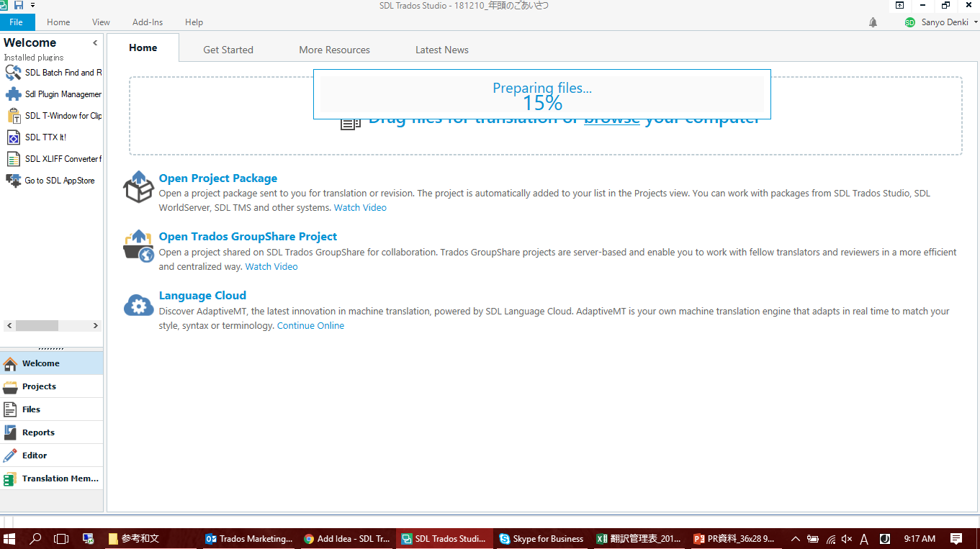Click Watch Video link under GroupShare Project

click(271, 266)
